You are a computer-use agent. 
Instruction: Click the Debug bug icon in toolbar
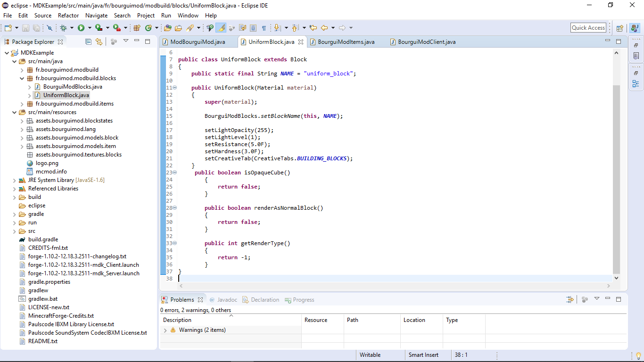(x=63, y=28)
